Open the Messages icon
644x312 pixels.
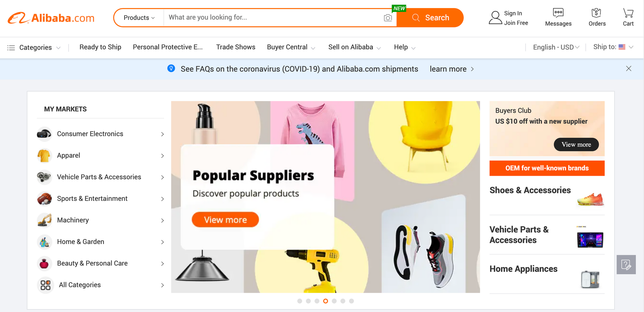pyautogui.click(x=558, y=13)
